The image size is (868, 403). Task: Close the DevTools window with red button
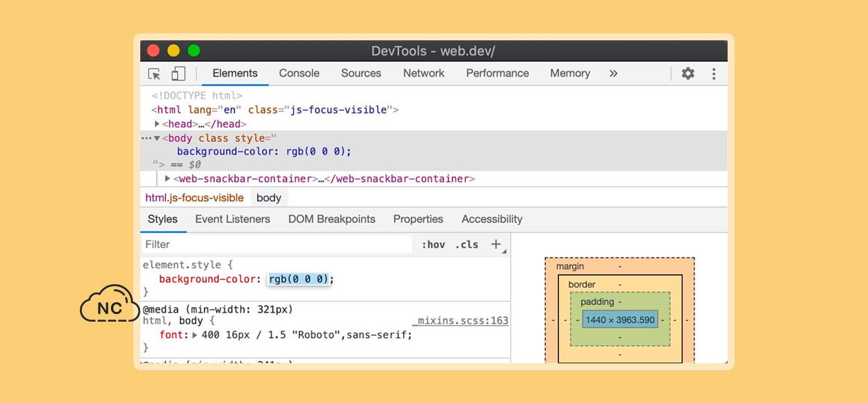pyautogui.click(x=153, y=51)
